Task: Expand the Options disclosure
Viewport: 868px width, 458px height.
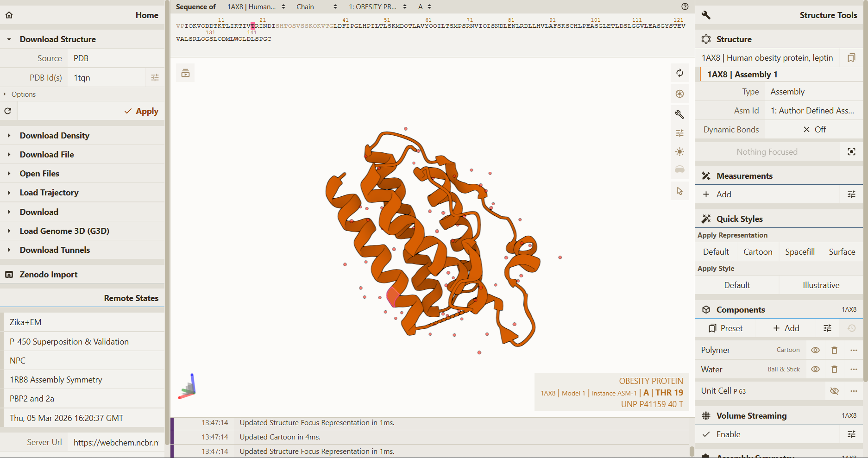Action: [82, 94]
